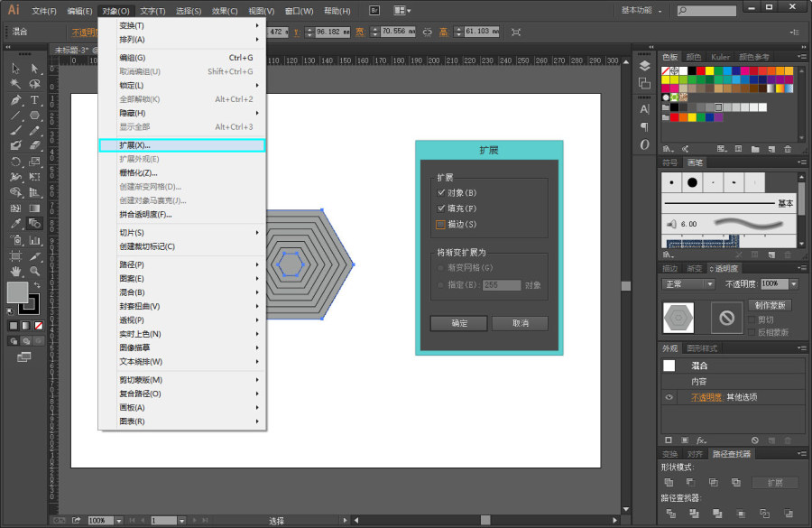Click the 确定 button in Expand dialog
The image size is (812, 528).
tap(459, 323)
